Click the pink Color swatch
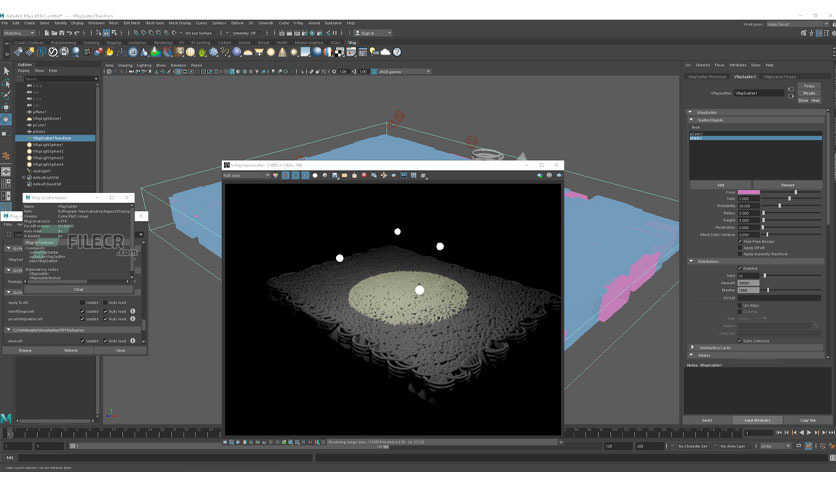836x484 pixels. click(x=749, y=192)
